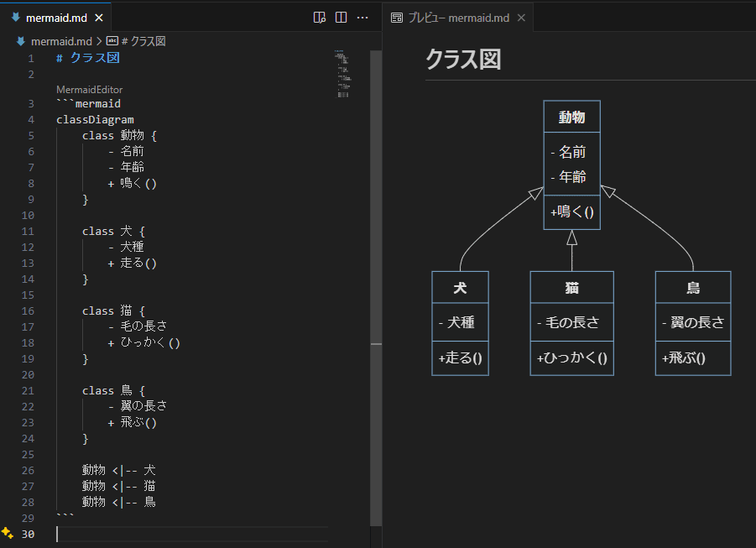The height and width of the screenshot is (548, 756).
Task: Click line number 15 in the gutter
Action: [28, 295]
